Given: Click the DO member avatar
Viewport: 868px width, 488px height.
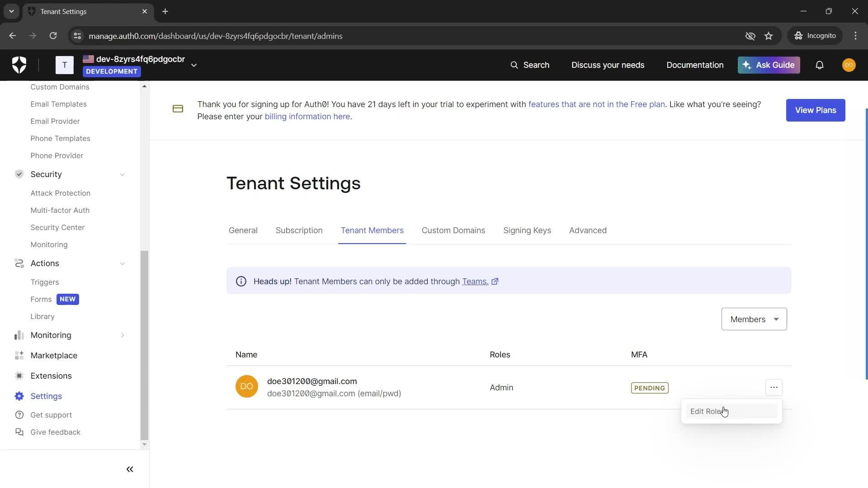Looking at the screenshot, I should (x=246, y=387).
